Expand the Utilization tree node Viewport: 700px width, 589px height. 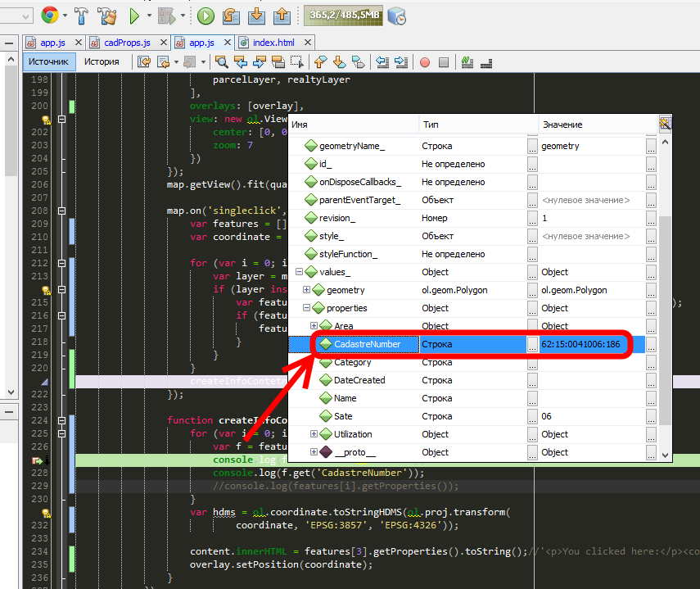(x=314, y=434)
